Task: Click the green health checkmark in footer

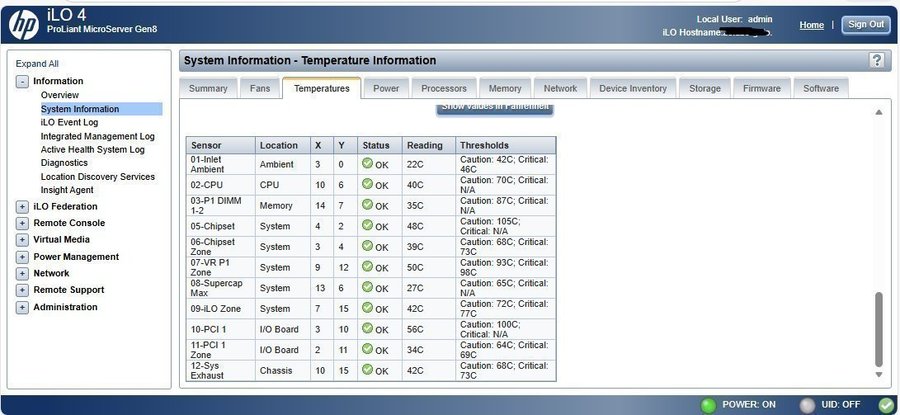Action: point(886,405)
